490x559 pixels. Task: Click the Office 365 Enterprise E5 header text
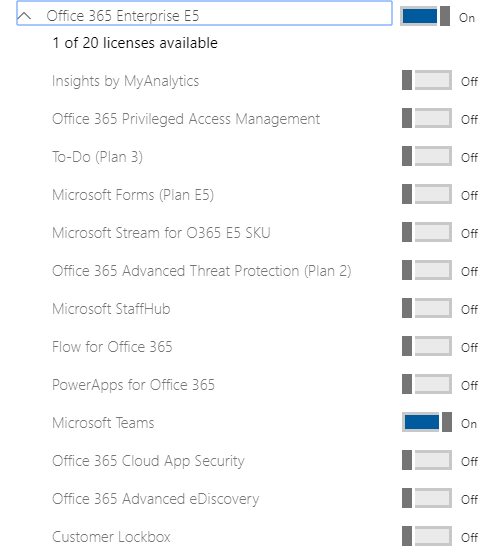(x=123, y=16)
